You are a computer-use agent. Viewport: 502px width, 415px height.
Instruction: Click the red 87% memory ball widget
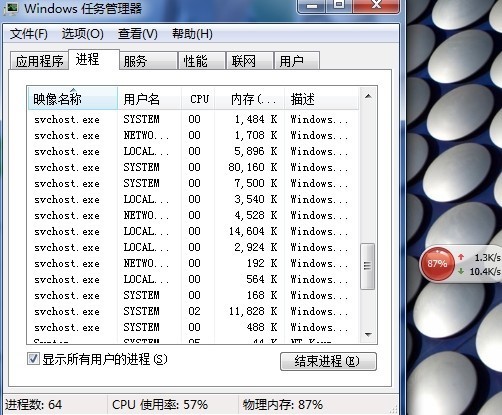(x=437, y=264)
